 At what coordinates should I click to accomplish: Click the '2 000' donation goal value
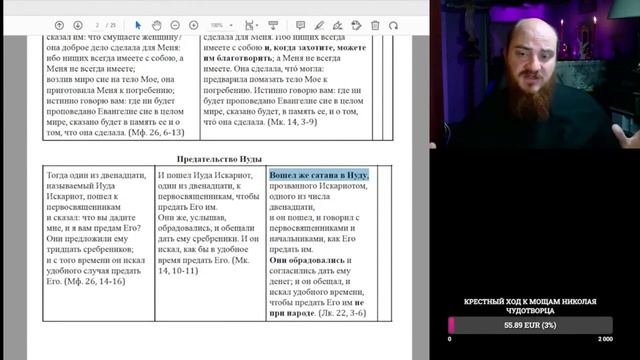tap(605, 339)
